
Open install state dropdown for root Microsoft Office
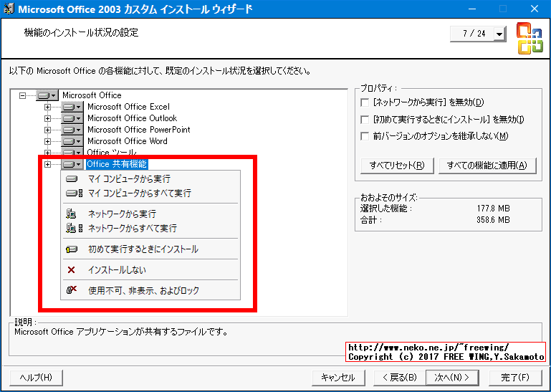pyautogui.click(x=47, y=95)
